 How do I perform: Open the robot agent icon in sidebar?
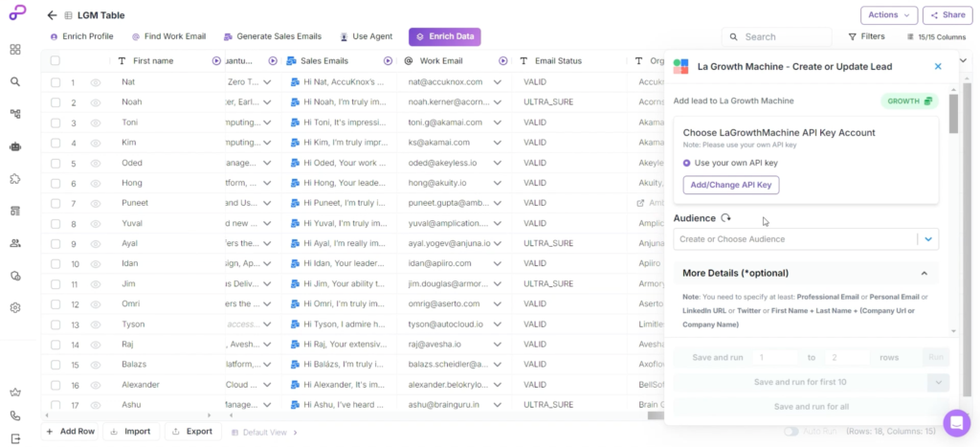coord(15,146)
